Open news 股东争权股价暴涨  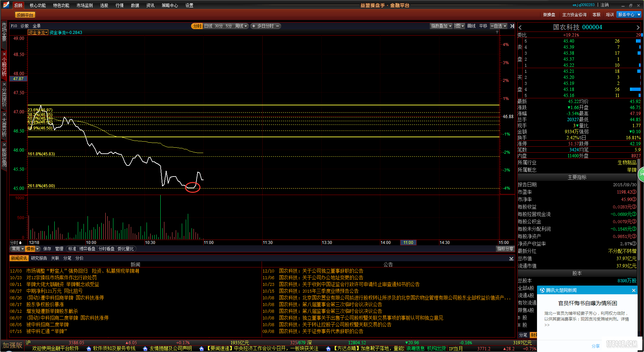[45, 304]
